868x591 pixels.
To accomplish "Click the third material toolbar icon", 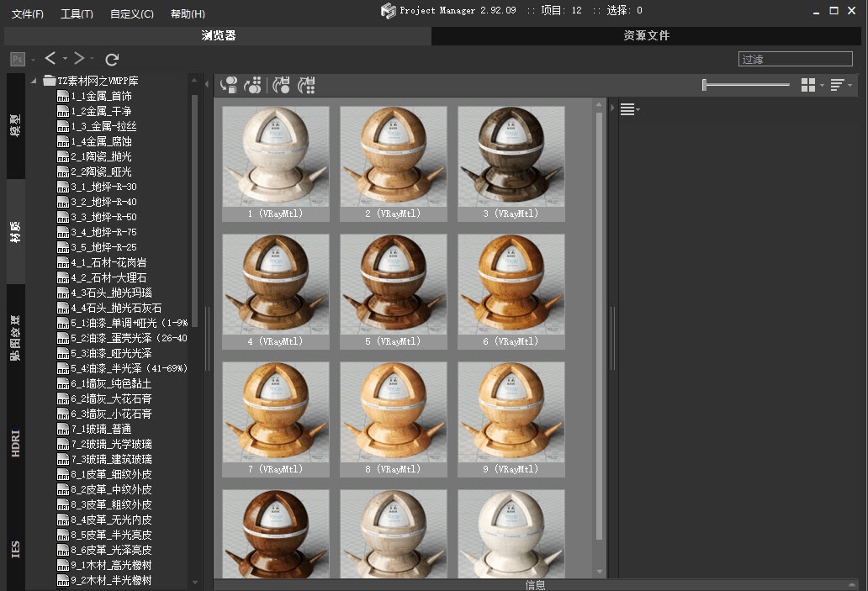I will point(282,84).
